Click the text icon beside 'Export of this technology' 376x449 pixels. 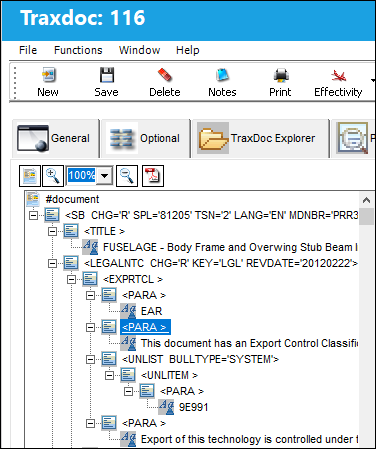coord(128,439)
